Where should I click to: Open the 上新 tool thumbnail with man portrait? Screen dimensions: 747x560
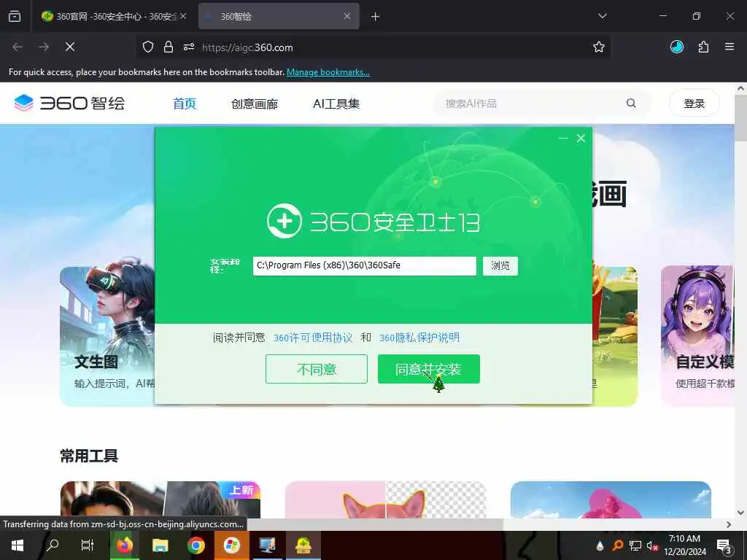click(x=160, y=499)
